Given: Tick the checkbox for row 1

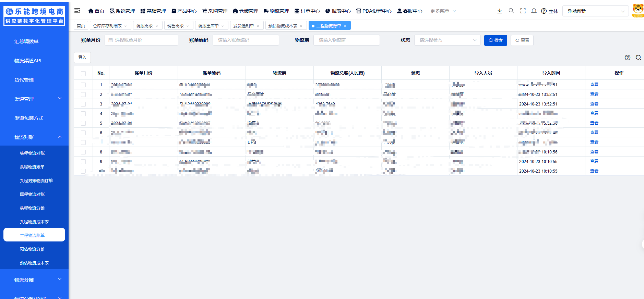Looking at the screenshot, I should [x=83, y=85].
